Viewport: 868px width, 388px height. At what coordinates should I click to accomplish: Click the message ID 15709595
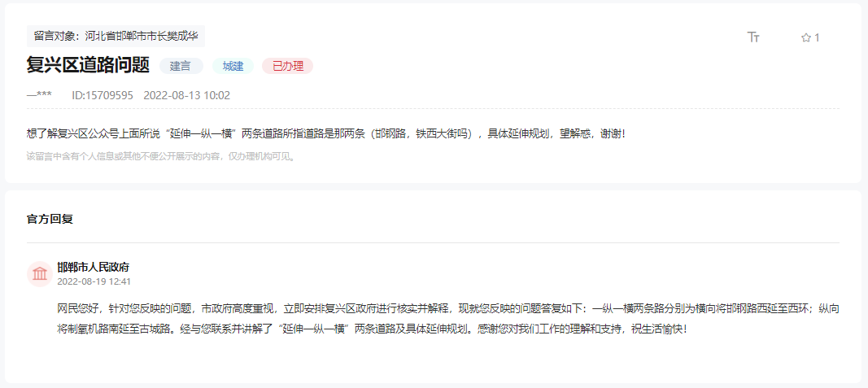pos(103,95)
